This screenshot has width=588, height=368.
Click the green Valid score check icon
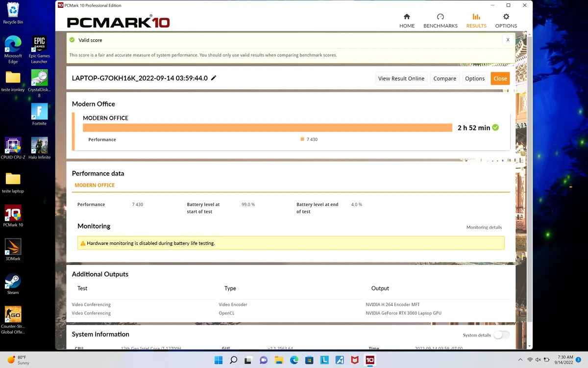[x=72, y=40]
